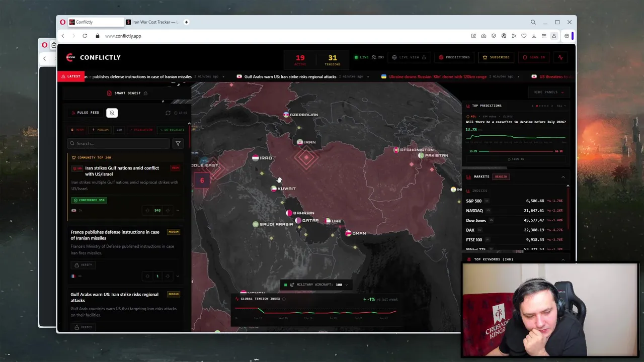
Task: Click the BEARISH markets badge
Action: 501,177
